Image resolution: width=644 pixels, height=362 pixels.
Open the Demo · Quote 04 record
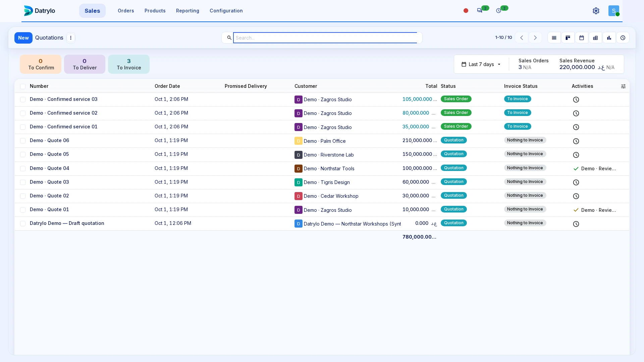point(49,168)
